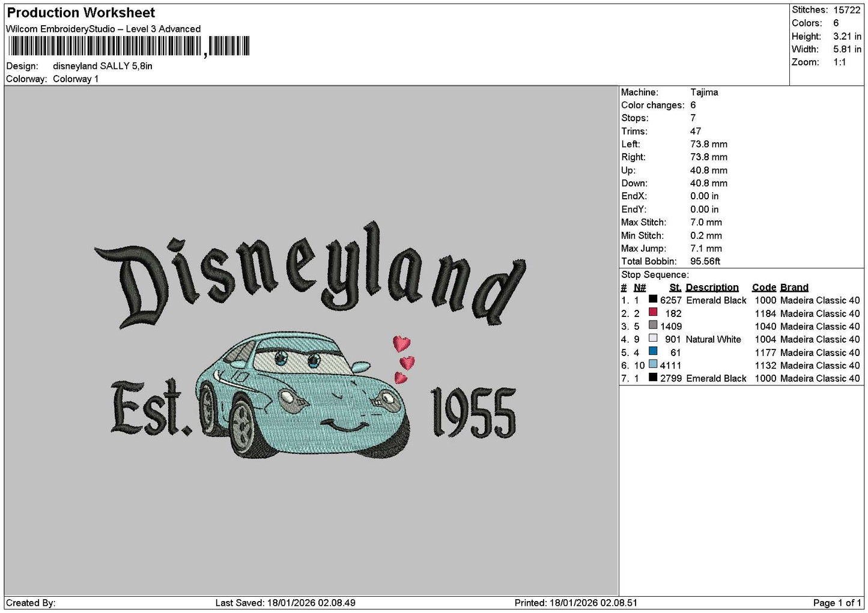Image resolution: width=868 pixels, height=613 pixels.
Task: Click the 1955 lettering in the design
Action: pyautogui.click(x=473, y=412)
